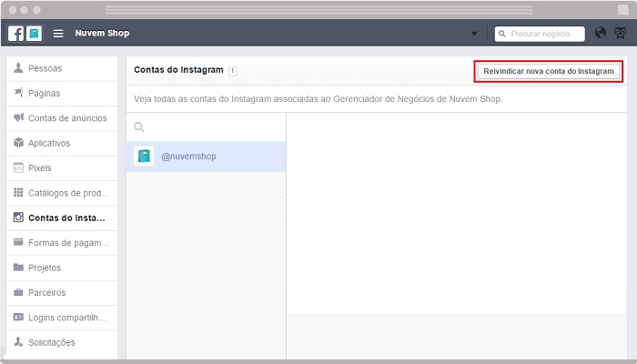The image size is (637, 364).
Task: Click Reivindicar nova conta do Instagram button
Action: [x=549, y=71]
